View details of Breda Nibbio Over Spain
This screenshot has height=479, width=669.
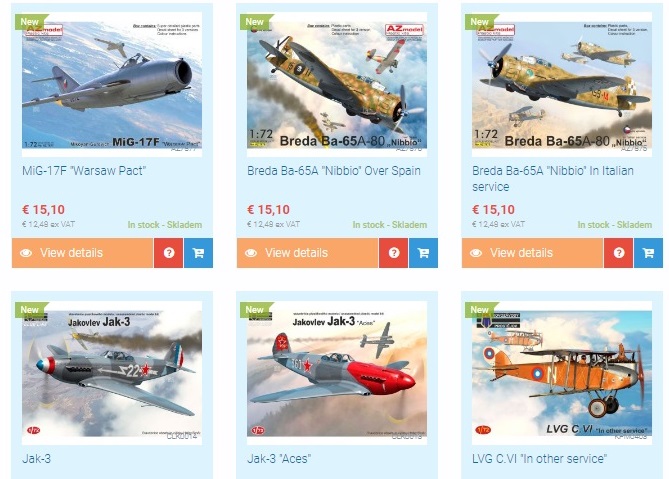(307, 253)
